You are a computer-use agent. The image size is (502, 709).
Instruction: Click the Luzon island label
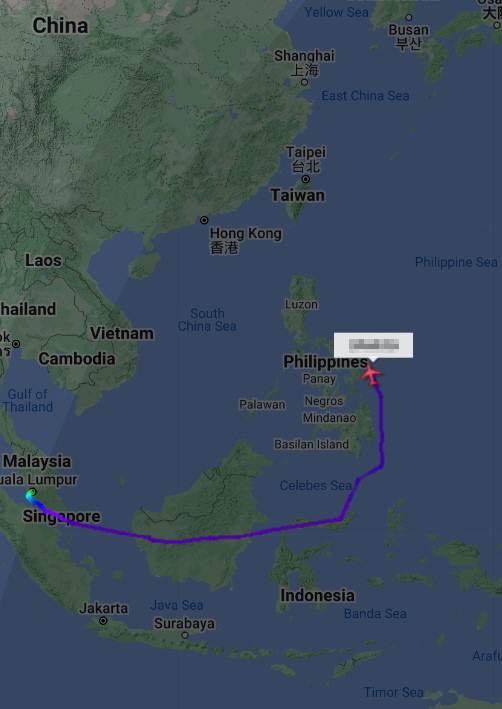tap(301, 305)
